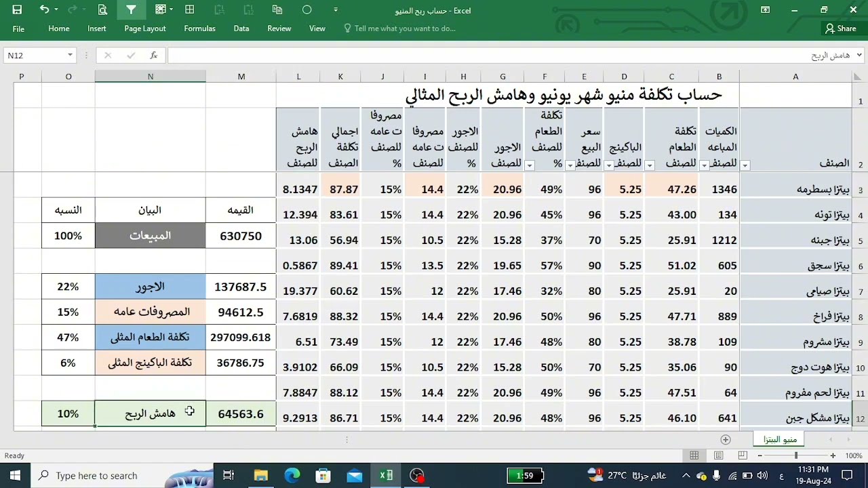Image resolution: width=868 pixels, height=488 pixels.
Task: Open the File menu
Action: (x=18, y=28)
